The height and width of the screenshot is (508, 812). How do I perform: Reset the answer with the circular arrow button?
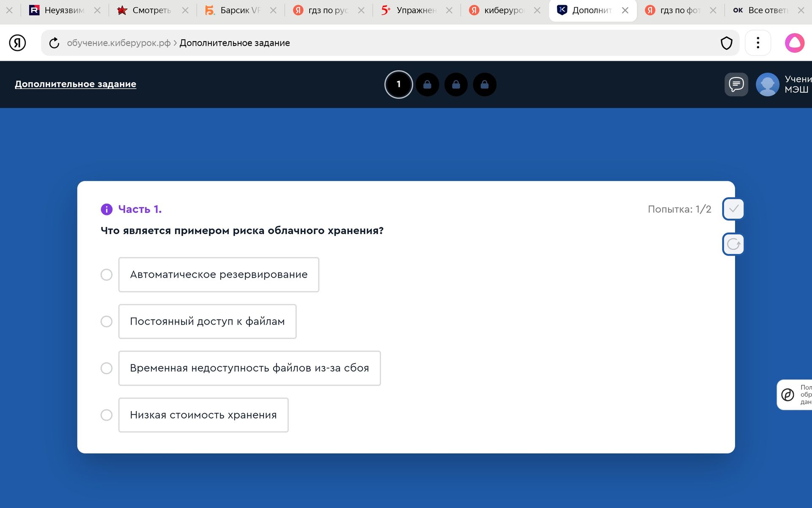point(733,244)
